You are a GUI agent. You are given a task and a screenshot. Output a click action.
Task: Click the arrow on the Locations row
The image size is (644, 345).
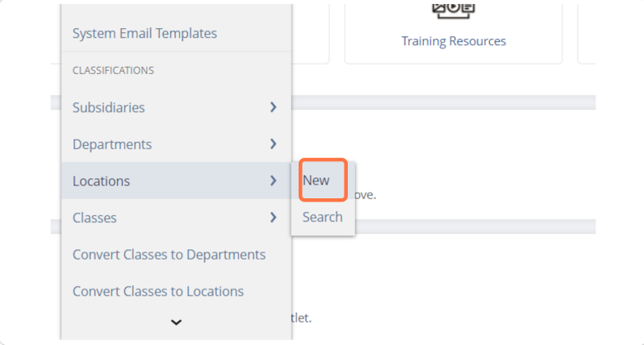pyautogui.click(x=273, y=181)
